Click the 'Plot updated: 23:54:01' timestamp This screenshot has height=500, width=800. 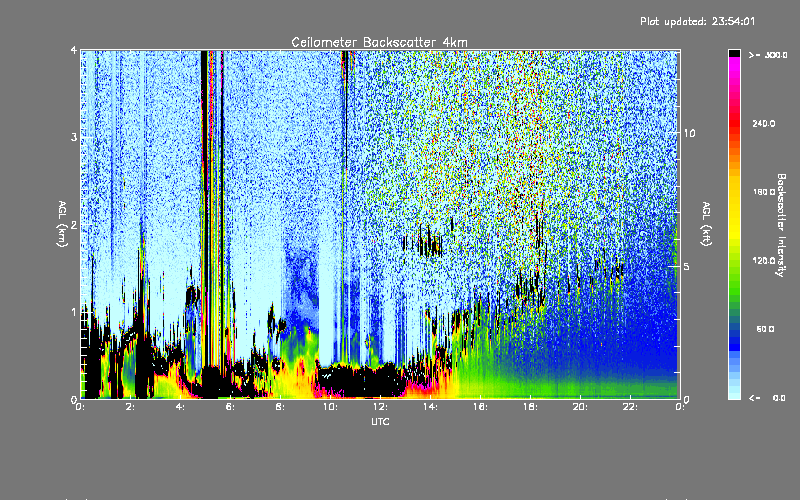pos(697,21)
